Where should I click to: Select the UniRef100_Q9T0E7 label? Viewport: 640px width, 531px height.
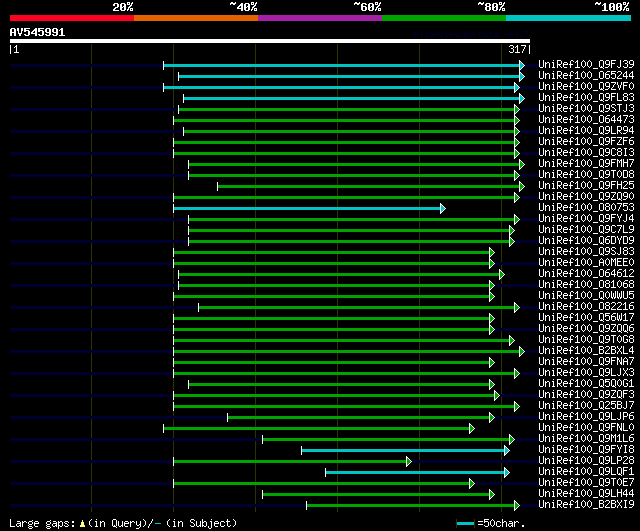click(586, 483)
